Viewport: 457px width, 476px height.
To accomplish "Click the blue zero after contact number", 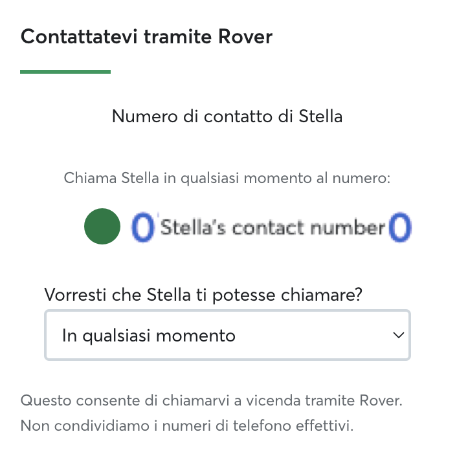I will (400, 227).
